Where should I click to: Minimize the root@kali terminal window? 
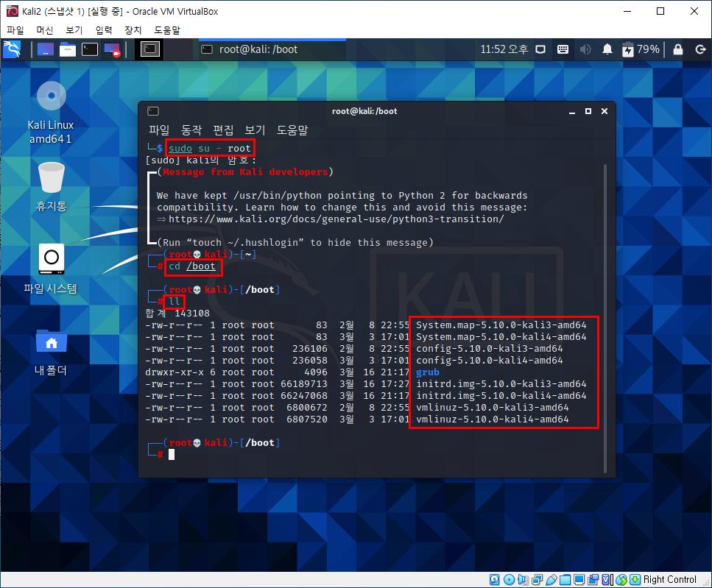[x=572, y=112]
